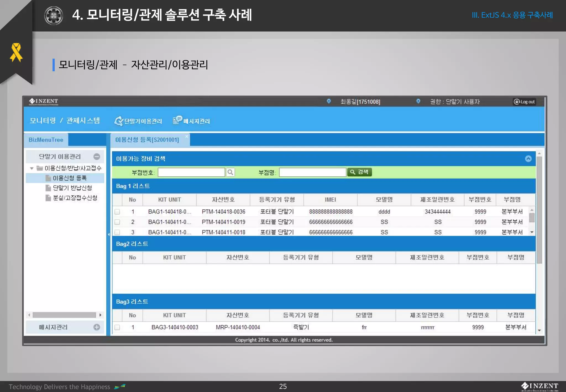Sort Bag 1 list by IMEI
Screen dimensions: 566x392
point(331,200)
